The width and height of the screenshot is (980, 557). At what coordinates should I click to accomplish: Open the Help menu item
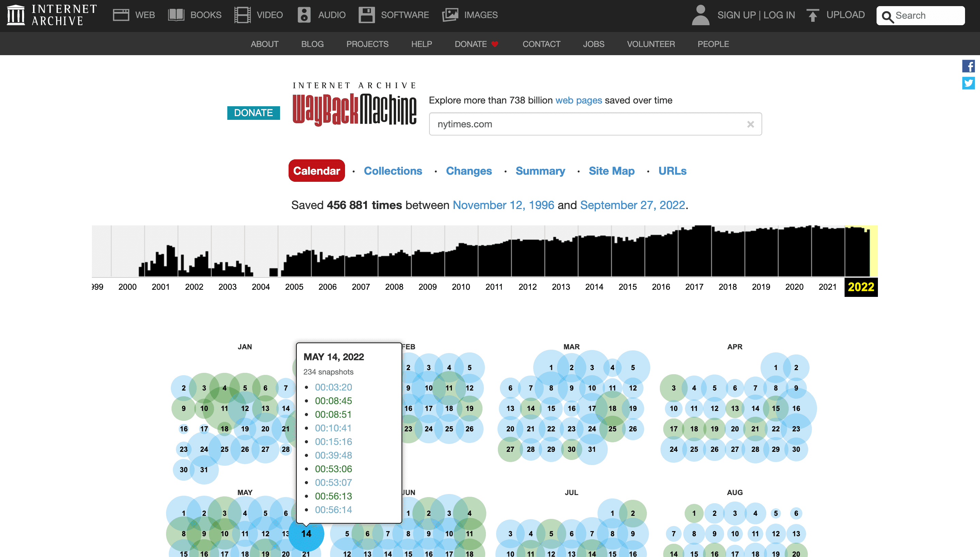point(421,44)
